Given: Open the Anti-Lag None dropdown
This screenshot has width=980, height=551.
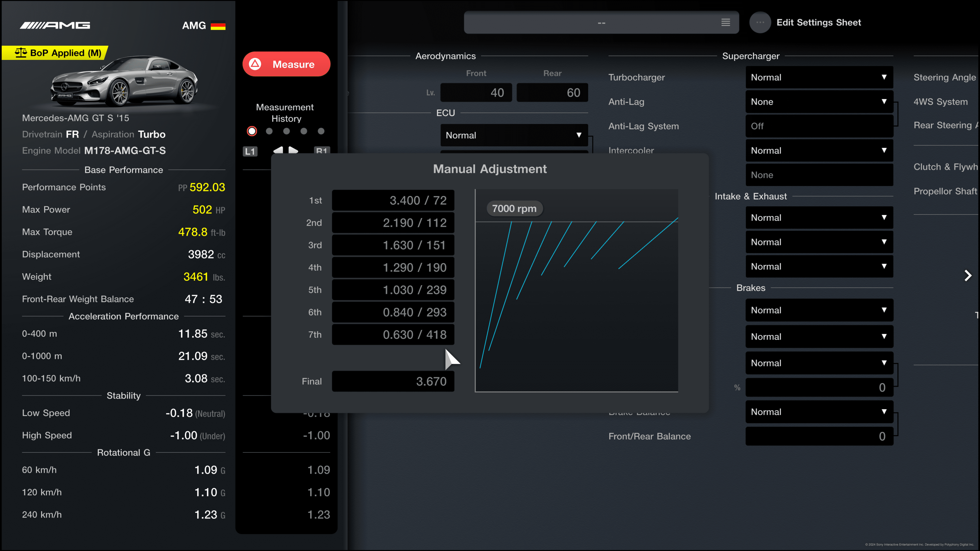Looking at the screenshot, I should coord(819,102).
